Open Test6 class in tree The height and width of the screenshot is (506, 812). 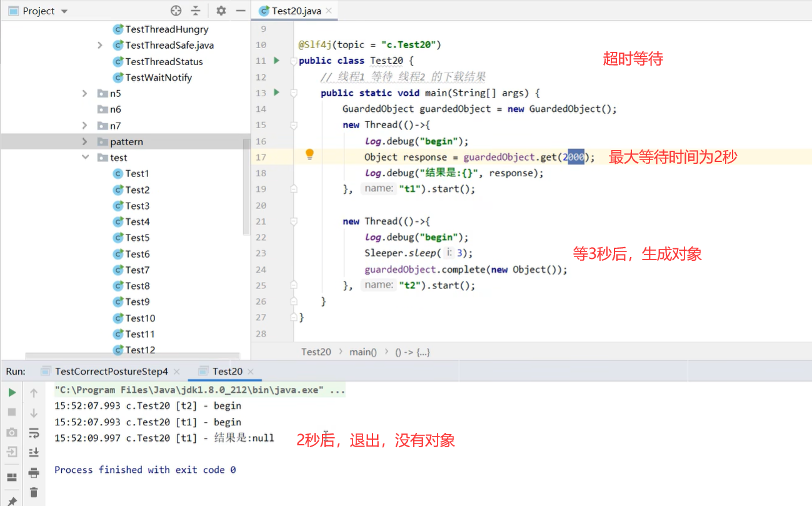tap(131, 254)
